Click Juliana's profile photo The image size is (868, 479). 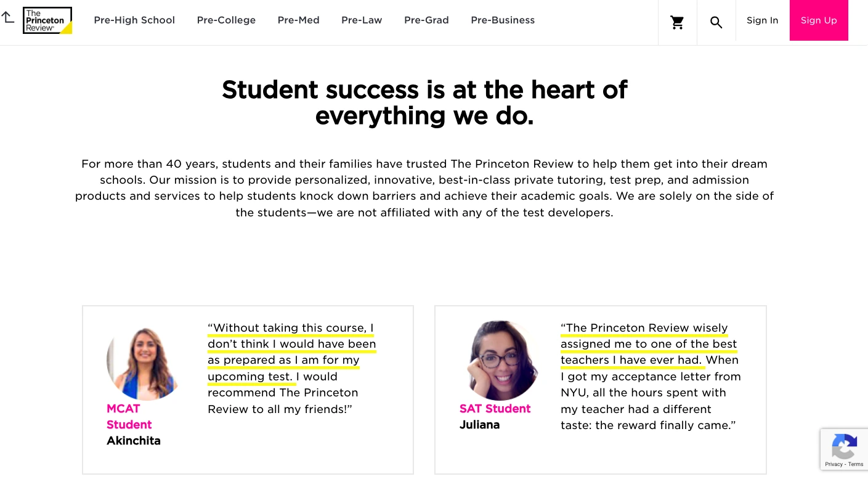coord(503,359)
